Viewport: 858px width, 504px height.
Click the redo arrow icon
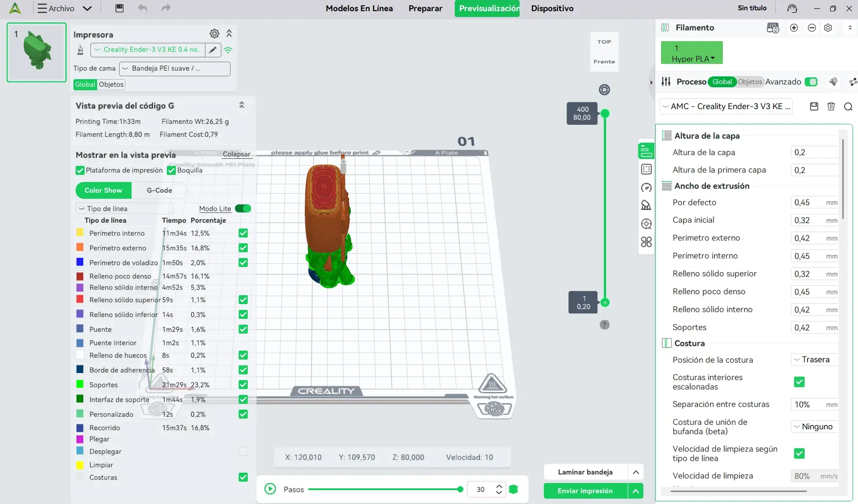point(166,8)
